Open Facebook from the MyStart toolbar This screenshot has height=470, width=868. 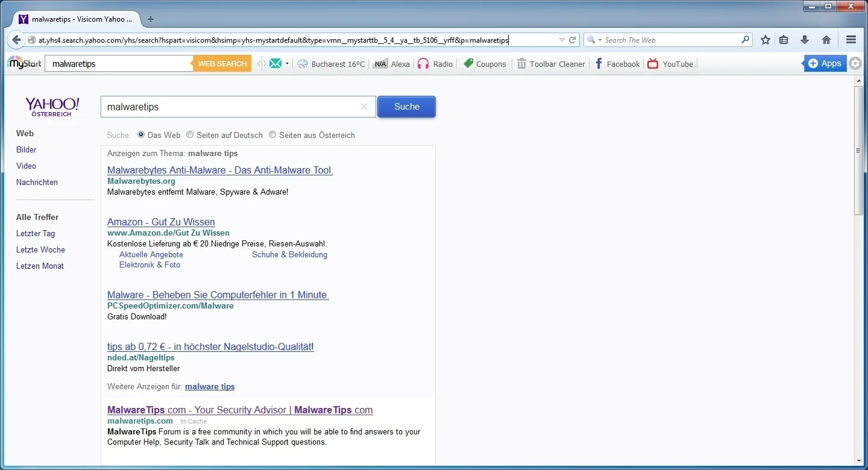(617, 64)
